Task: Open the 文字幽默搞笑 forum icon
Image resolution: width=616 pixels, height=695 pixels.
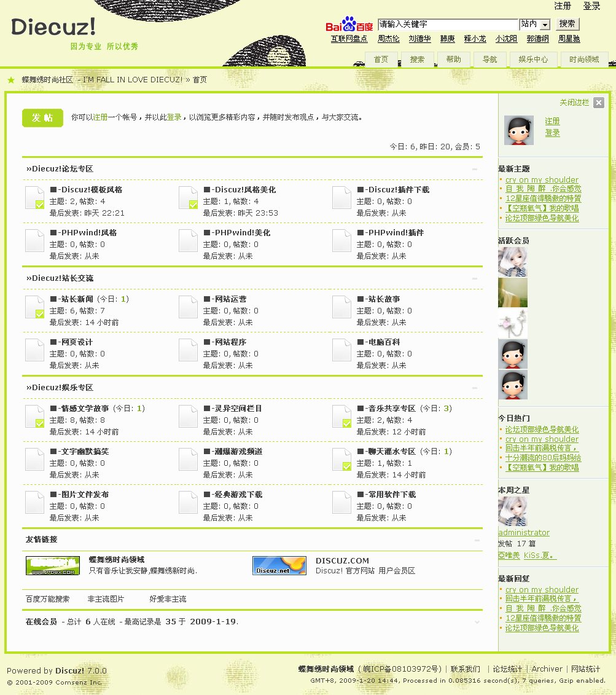Action: 34,460
